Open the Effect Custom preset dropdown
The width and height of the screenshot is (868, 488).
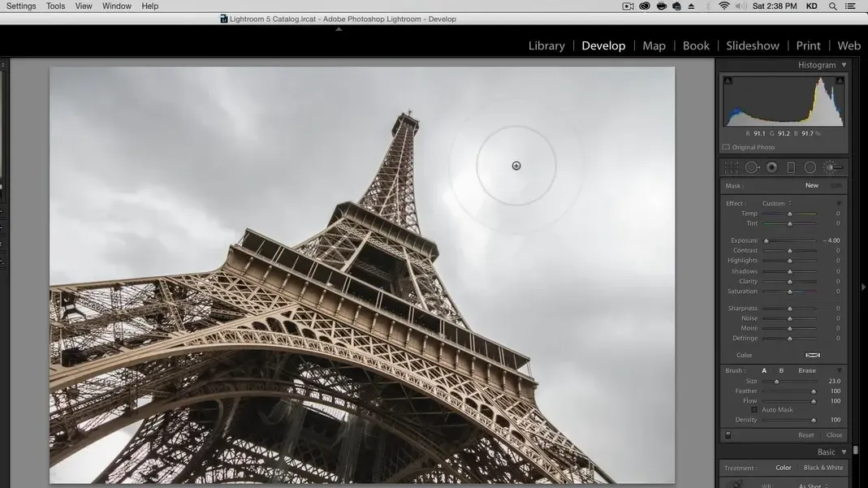coord(776,204)
